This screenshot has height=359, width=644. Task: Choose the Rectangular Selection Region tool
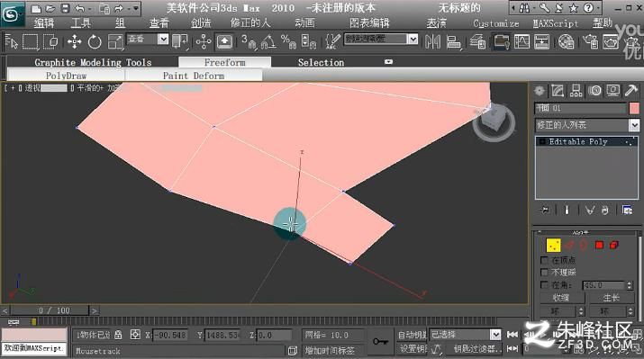coord(31,42)
